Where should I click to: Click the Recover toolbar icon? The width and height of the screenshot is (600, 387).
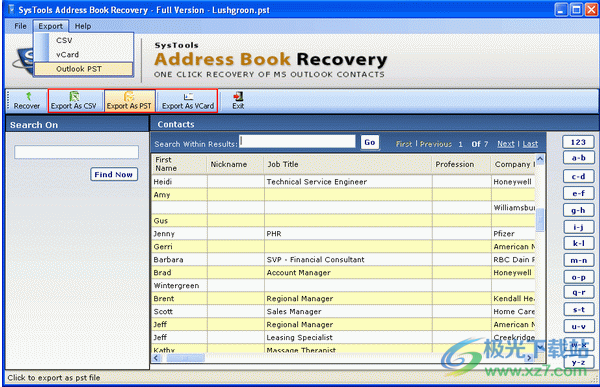pyautogui.click(x=27, y=101)
